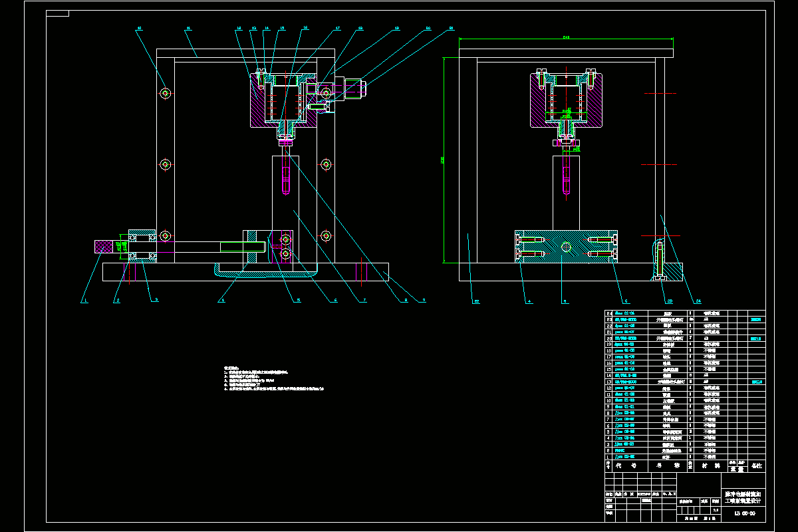Select balloon number 9 under the front view
Viewport: 798px width, 532px height.
(x=423, y=301)
